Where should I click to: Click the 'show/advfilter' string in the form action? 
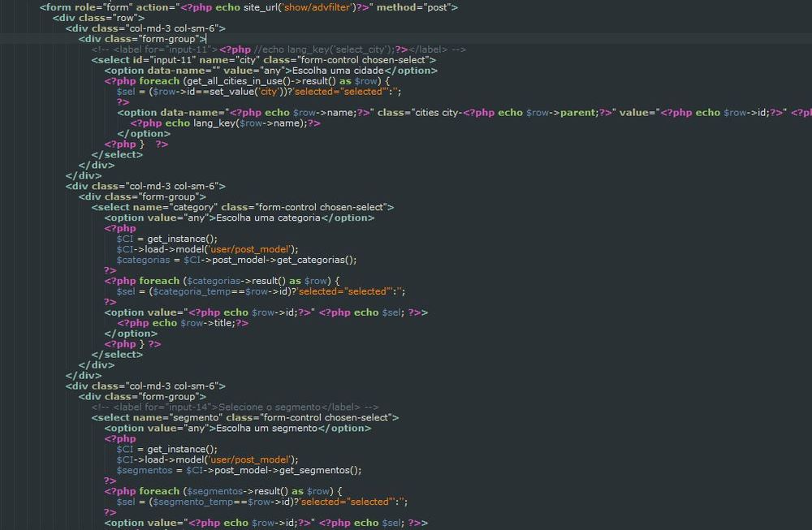317,7
